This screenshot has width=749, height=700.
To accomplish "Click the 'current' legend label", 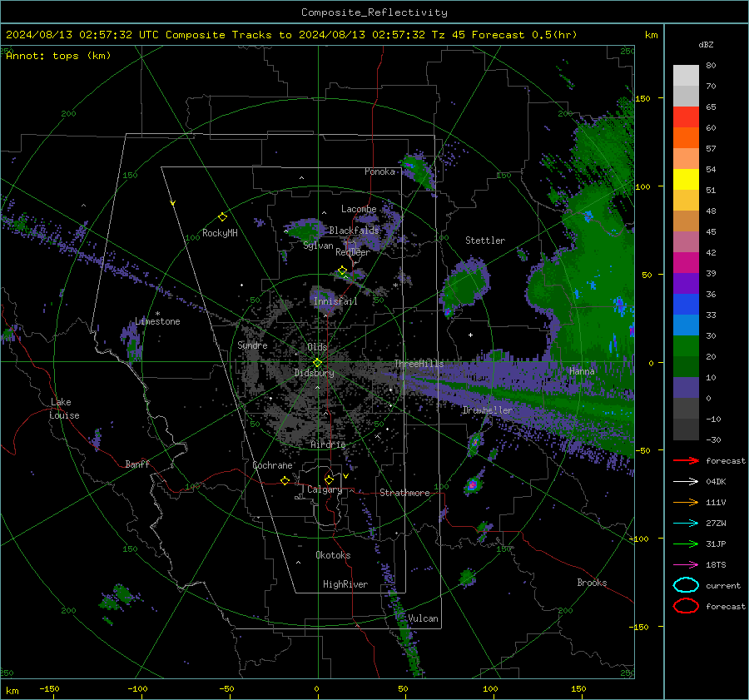I will [x=723, y=585].
